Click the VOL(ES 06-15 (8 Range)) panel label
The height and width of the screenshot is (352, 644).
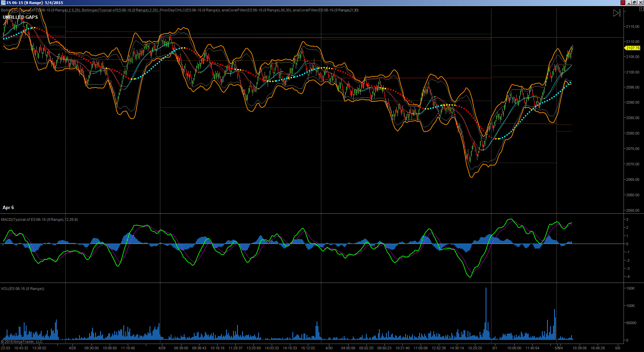pyautogui.click(x=22, y=289)
